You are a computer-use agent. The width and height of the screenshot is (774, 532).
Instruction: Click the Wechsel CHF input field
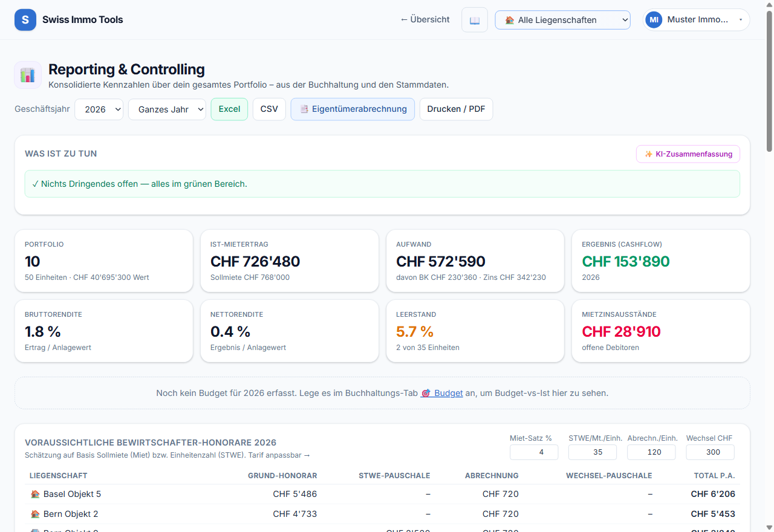tap(710, 452)
